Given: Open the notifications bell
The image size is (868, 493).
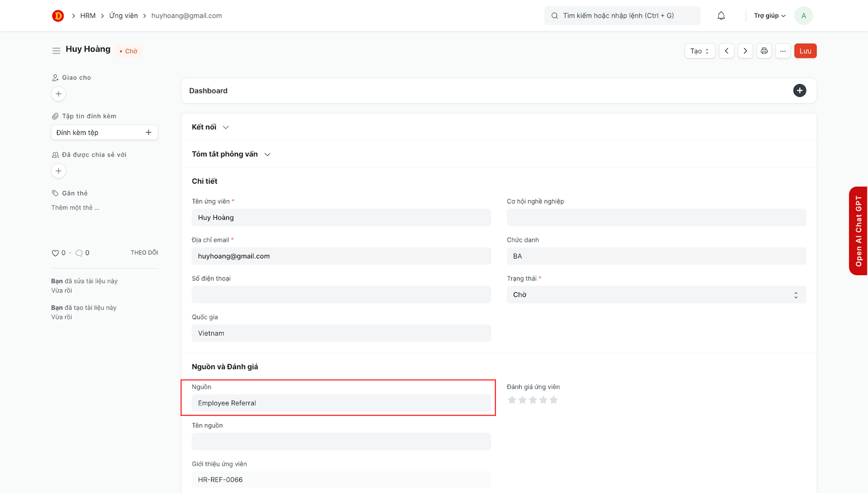Looking at the screenshot, I should 721,16.
